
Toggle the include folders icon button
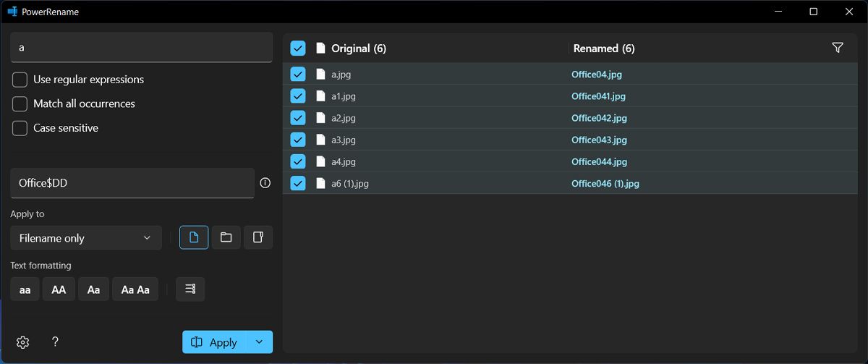pos(226,237)
